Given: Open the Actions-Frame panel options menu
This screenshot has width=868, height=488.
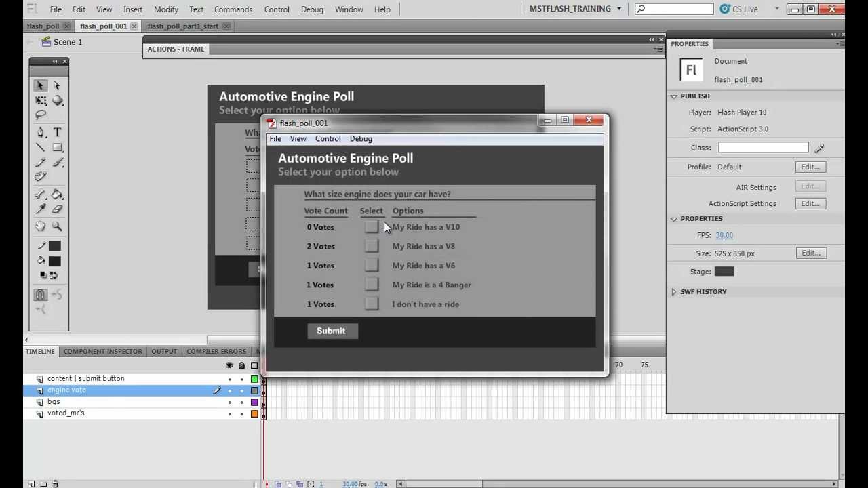Looking at the screenshot, I should coord(658,49).
